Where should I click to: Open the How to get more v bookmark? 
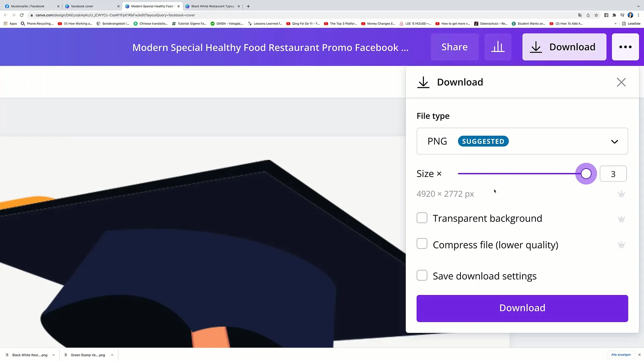pos(452,23)
